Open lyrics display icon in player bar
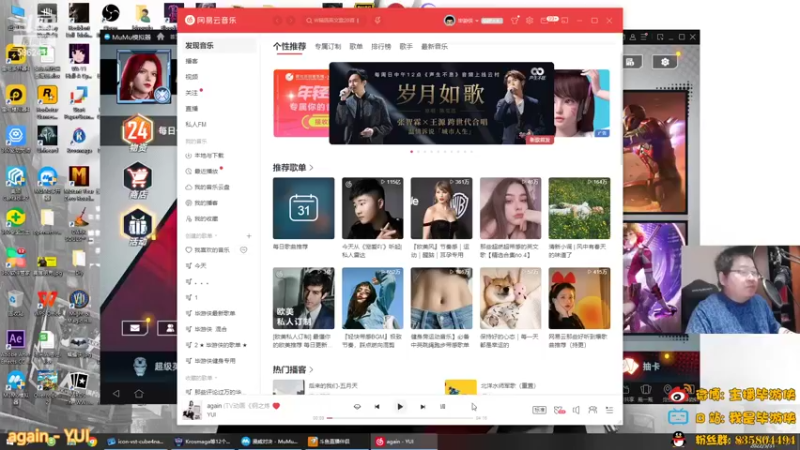 pyautogui.click(x=442, y=407)
